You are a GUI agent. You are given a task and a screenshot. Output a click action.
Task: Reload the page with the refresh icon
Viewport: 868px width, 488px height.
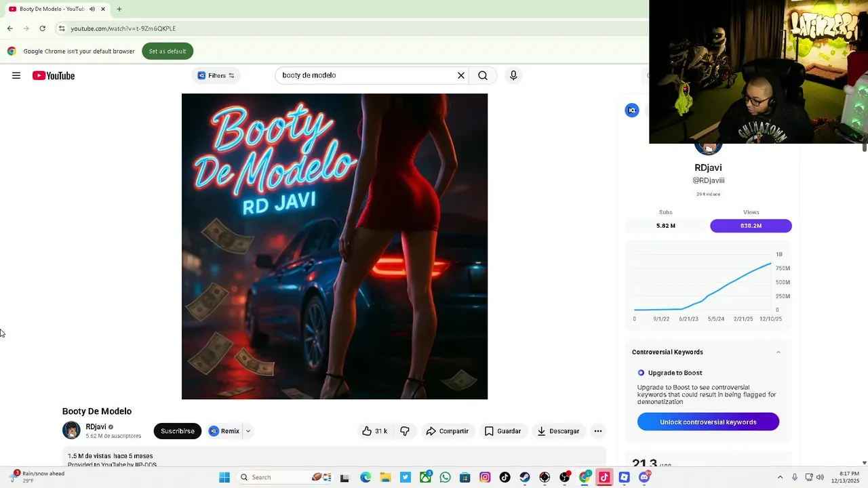pyautogui.click(x=42, y=28)
